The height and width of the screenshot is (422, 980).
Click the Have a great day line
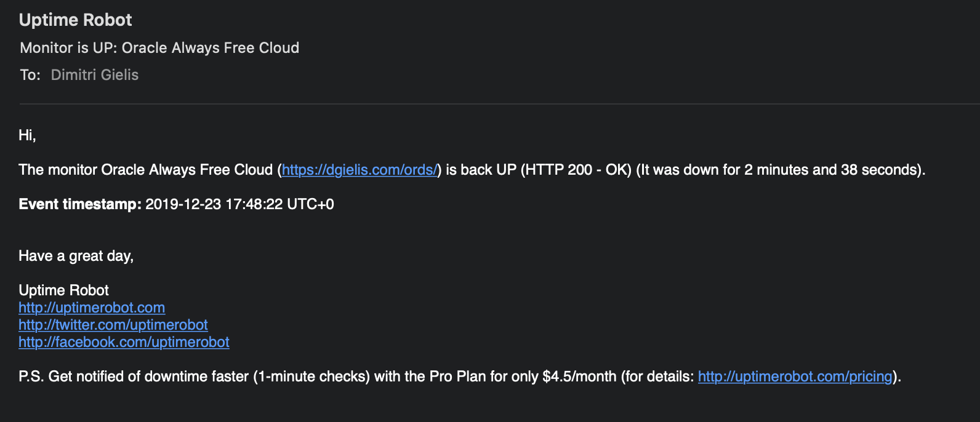(76, 256)
